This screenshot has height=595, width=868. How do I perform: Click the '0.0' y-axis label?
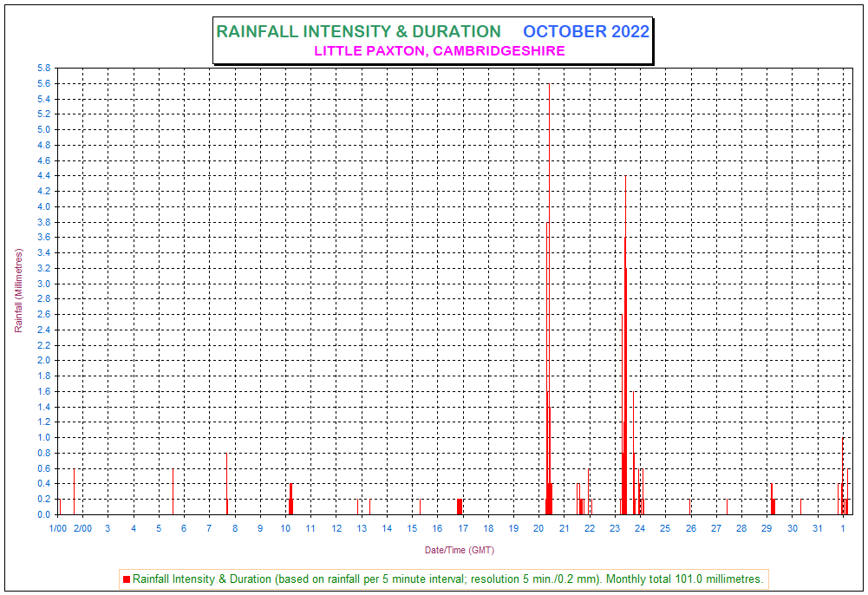43,514
